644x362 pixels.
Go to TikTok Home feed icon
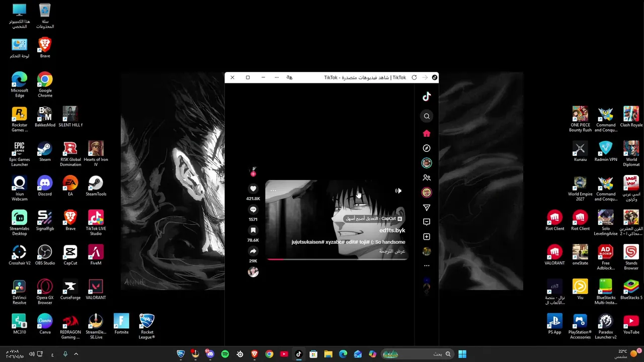point(427,133)
